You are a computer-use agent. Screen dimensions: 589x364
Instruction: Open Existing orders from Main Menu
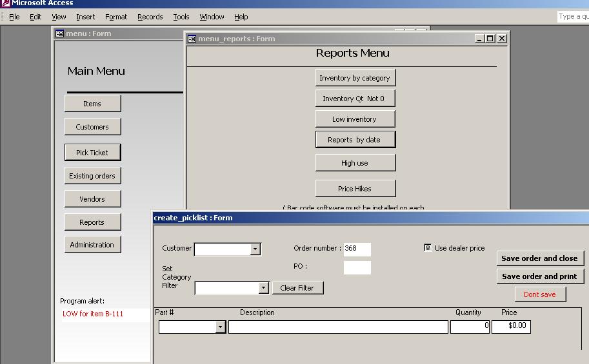[x=92, y=176]
